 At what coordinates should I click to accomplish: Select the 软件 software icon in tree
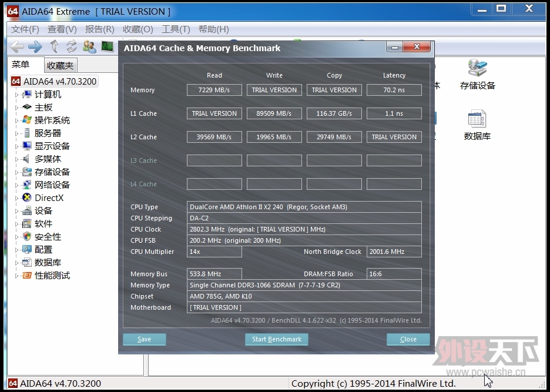click(x=26, y=223)
